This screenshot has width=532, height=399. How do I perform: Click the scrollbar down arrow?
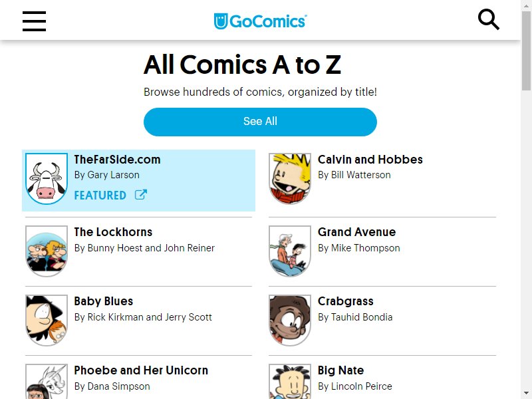pyautogui.click(x=527, y=393)
